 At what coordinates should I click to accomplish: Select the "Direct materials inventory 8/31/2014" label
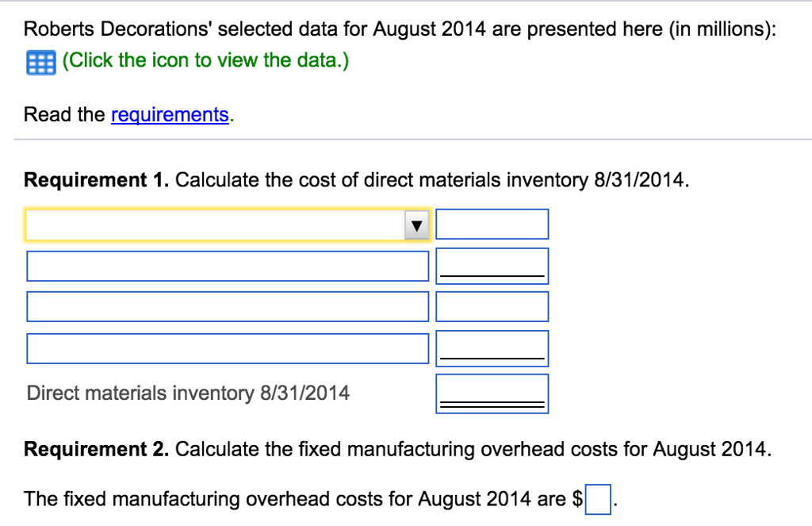click(x=188, y=393)
